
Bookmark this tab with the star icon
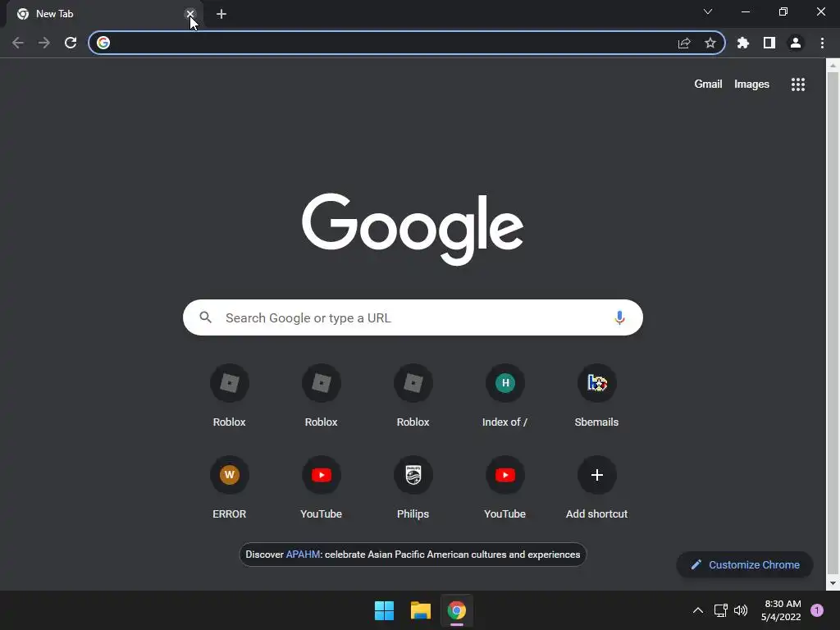[x=710, y=43]
